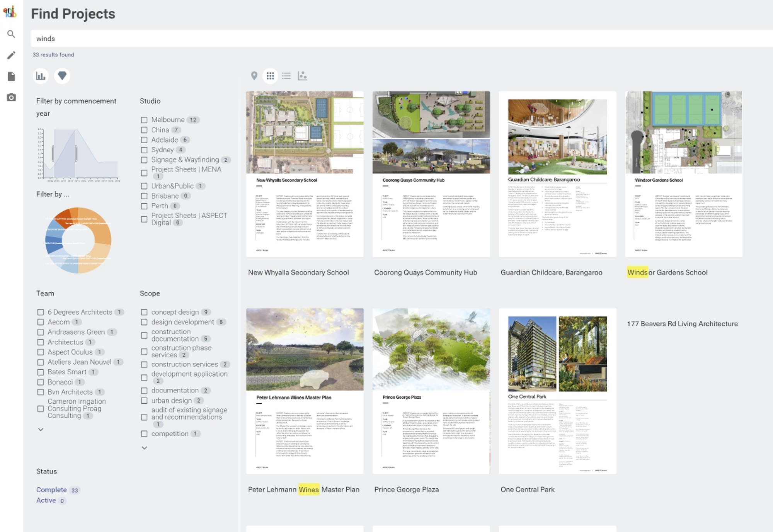Expand additional Scope filter options
The image size is (773, 532).
click(x=145, y=447)
